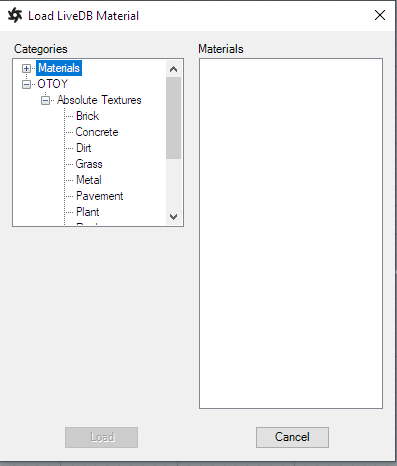Select the Absolute Textures category

coord(99,100)
